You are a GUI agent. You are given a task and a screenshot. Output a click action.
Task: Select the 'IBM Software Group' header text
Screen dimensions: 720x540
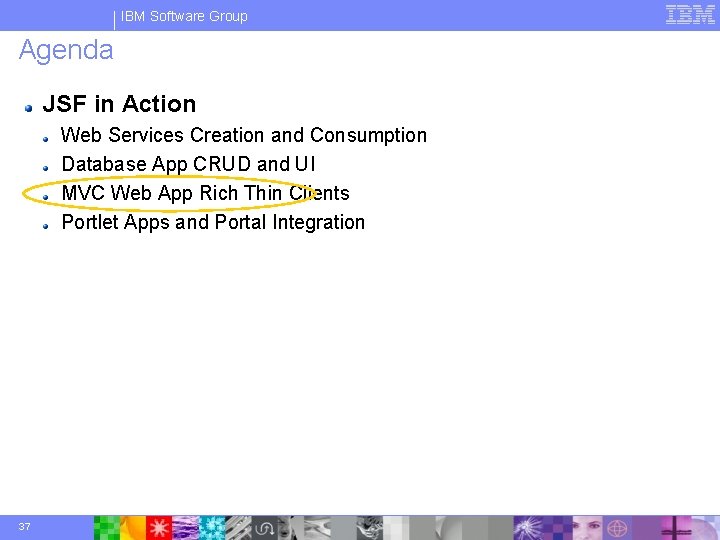pos(184,16)
